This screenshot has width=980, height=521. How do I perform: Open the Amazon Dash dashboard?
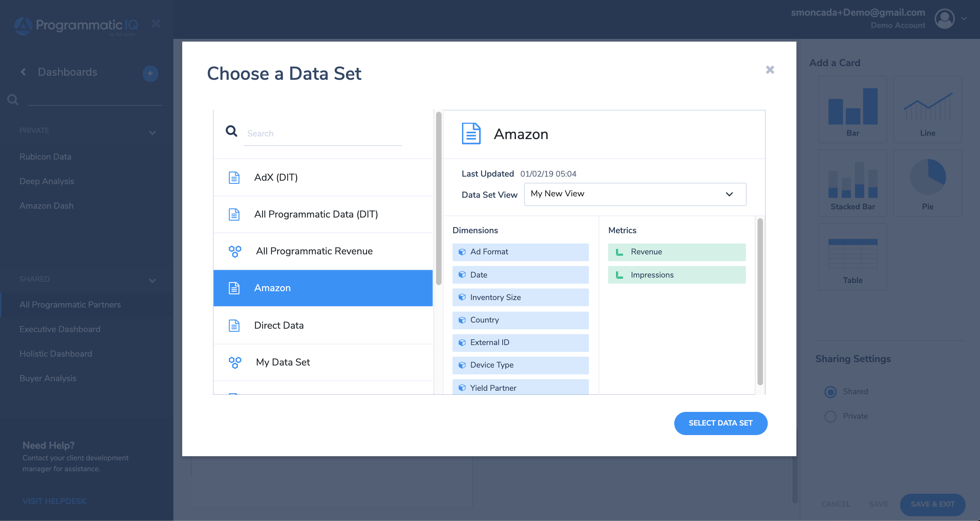46,206
